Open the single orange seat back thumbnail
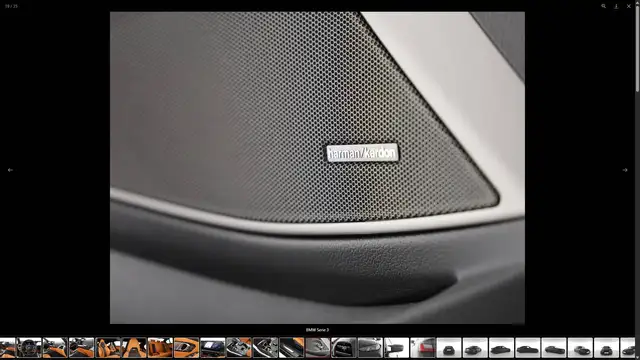The width and height of the screenshot is (640, 360). (134, 348)
